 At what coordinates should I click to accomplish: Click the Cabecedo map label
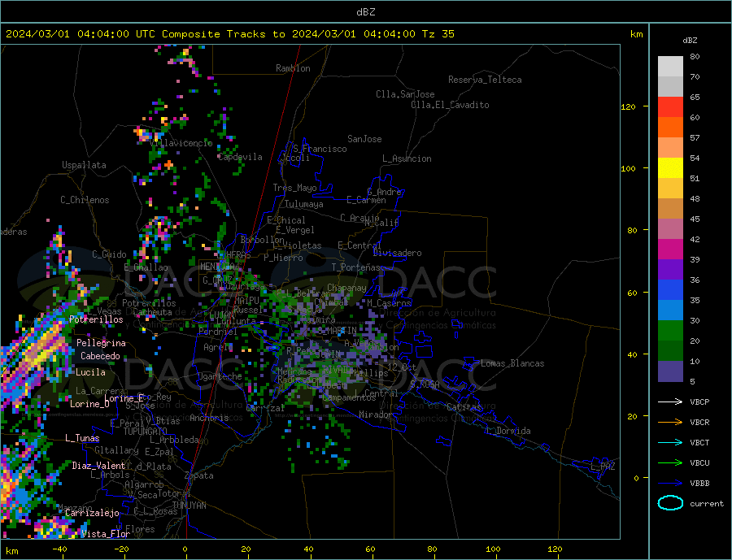click(x=100, y=356)
